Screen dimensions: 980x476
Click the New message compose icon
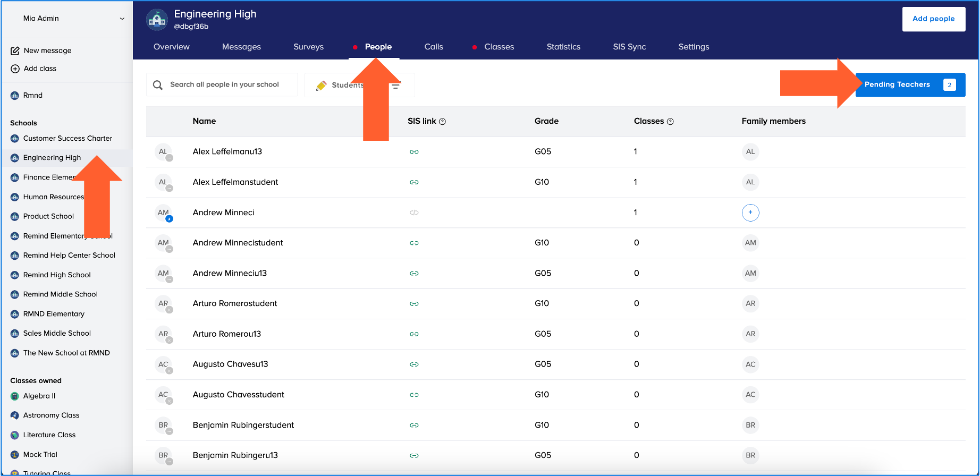[15, 51]
